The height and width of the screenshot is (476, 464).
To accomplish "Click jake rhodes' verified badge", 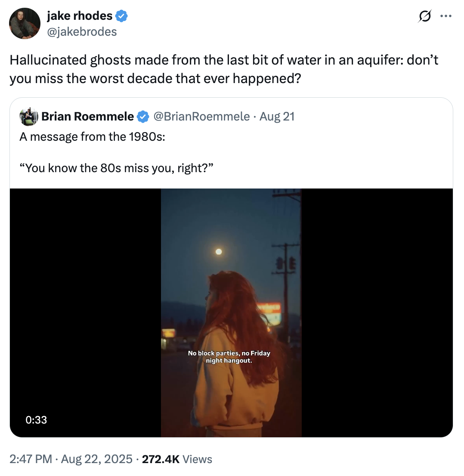I will tap(121, 15).
